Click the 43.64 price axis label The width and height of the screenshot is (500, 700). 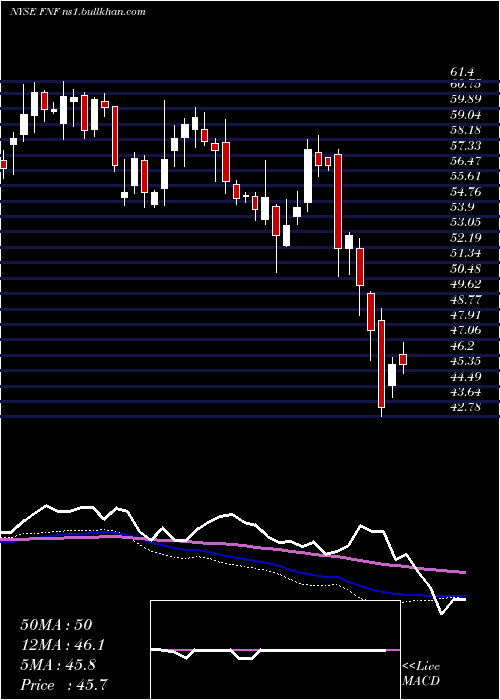(466, 392)
